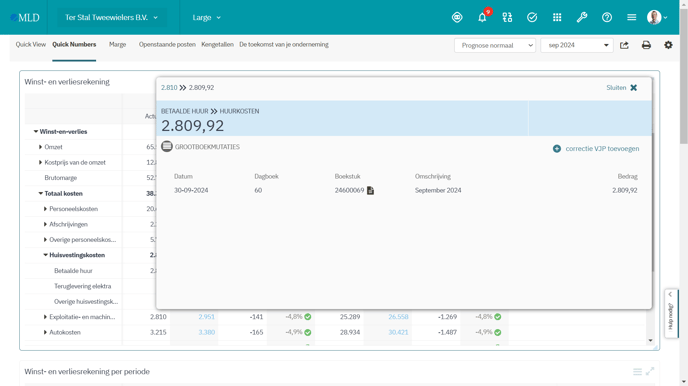The image size is (688, 386).
Task: Open the user profile avatar
Action: click(x=654, y=18)
